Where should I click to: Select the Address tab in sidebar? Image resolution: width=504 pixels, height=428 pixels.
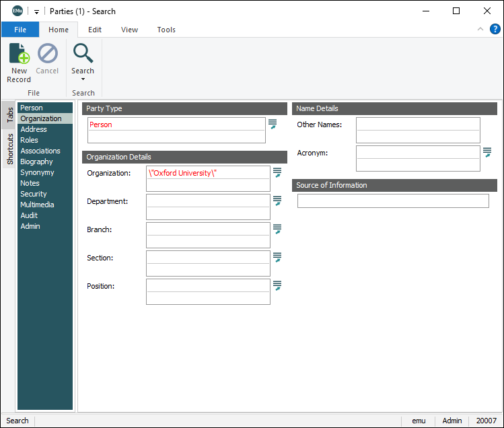coord(34,129)
